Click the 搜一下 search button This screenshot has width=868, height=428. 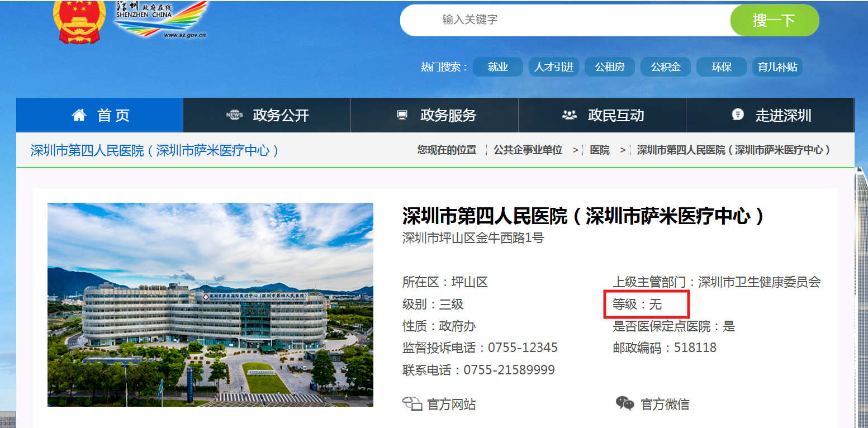tap(774, 21)
